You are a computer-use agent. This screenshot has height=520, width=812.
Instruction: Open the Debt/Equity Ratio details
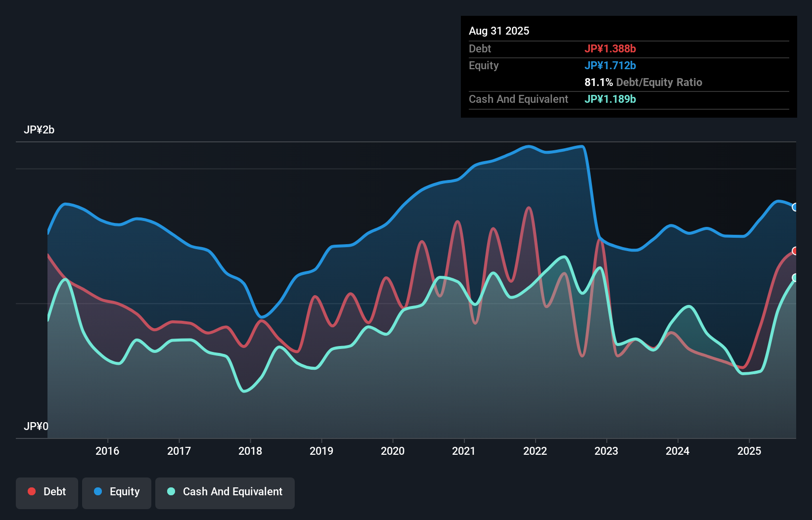(x=643, y=82)
